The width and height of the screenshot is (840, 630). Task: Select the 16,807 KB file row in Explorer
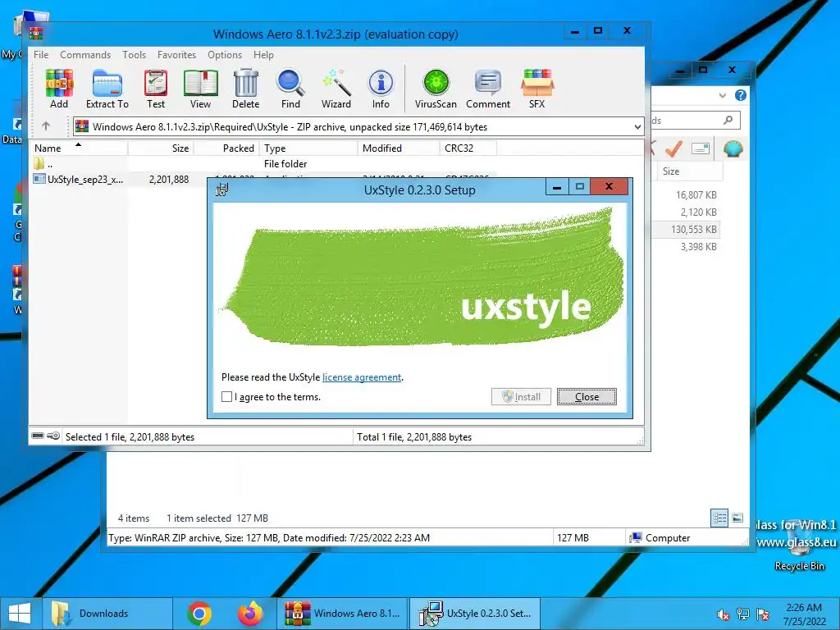686,195
